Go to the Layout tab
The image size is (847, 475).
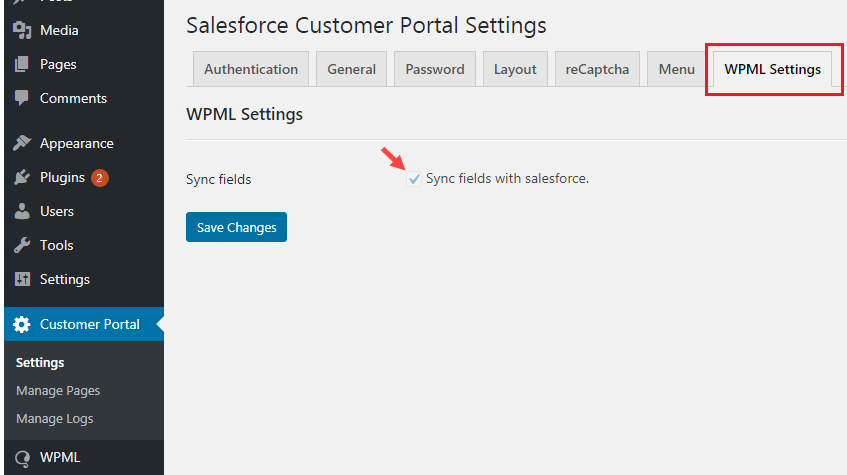(515, 69)
